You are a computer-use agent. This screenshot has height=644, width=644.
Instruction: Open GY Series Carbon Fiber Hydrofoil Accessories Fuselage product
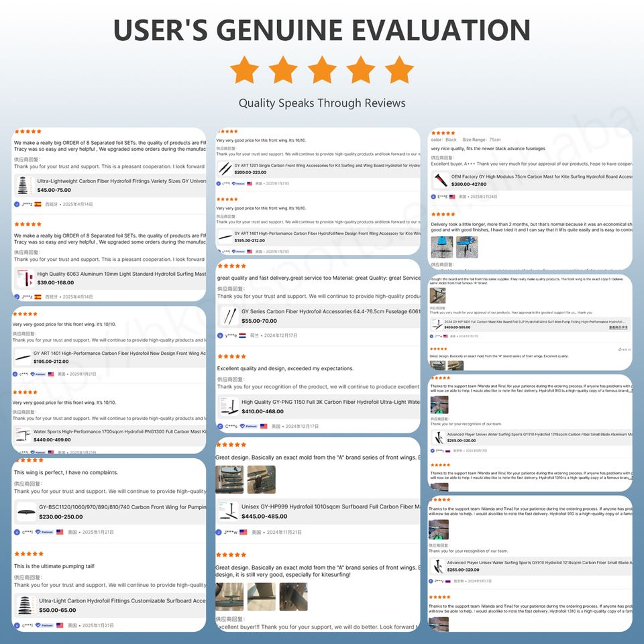(331, 311)
